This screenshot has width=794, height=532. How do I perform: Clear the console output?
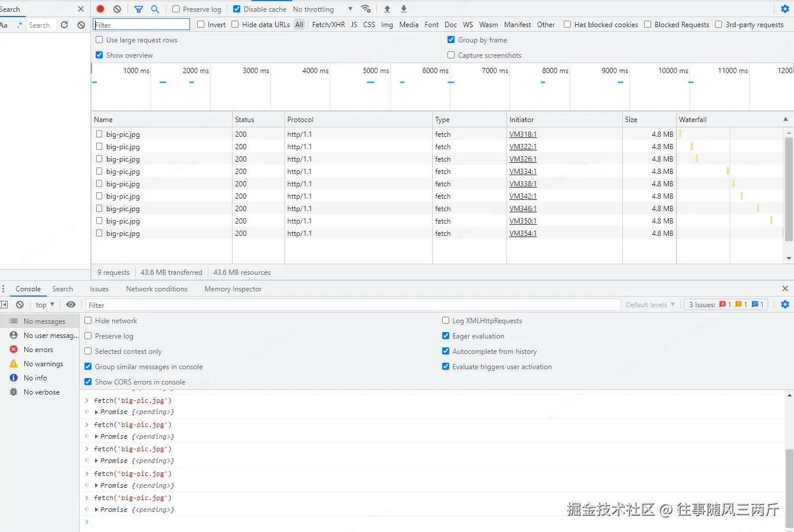click(20, 304)
